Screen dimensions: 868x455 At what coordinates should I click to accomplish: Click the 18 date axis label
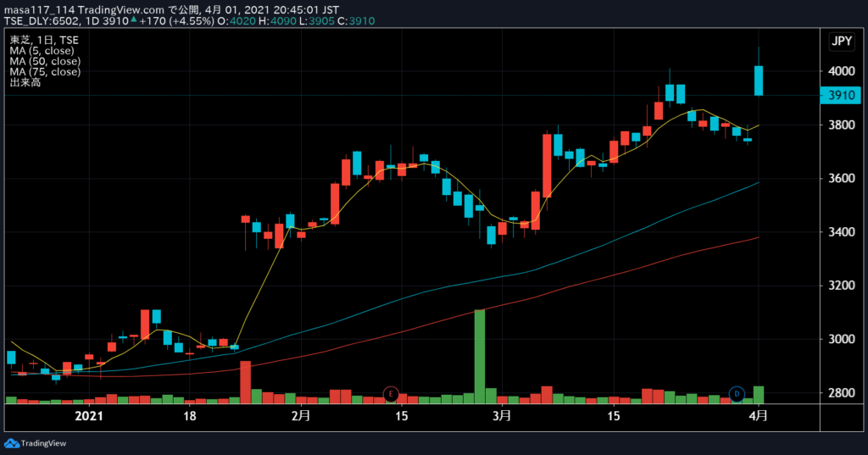[x=189, y=416]
